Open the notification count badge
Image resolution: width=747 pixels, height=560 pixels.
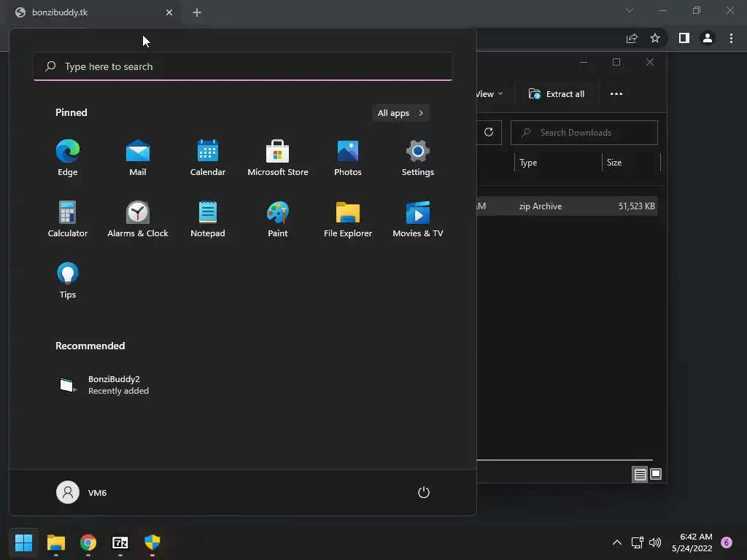727,542
